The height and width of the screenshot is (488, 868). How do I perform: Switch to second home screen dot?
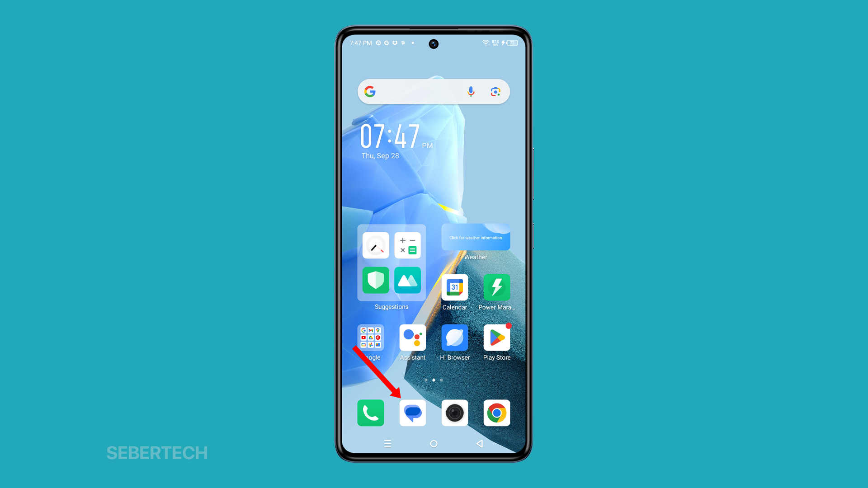click(434, 380)
